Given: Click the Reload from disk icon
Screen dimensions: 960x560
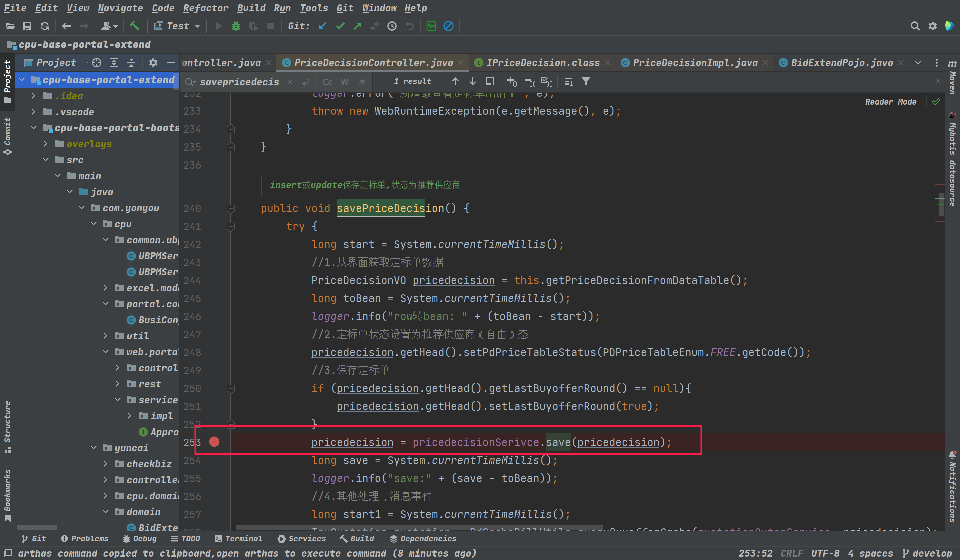Looking at the screenshot, I should pos(45,26).
